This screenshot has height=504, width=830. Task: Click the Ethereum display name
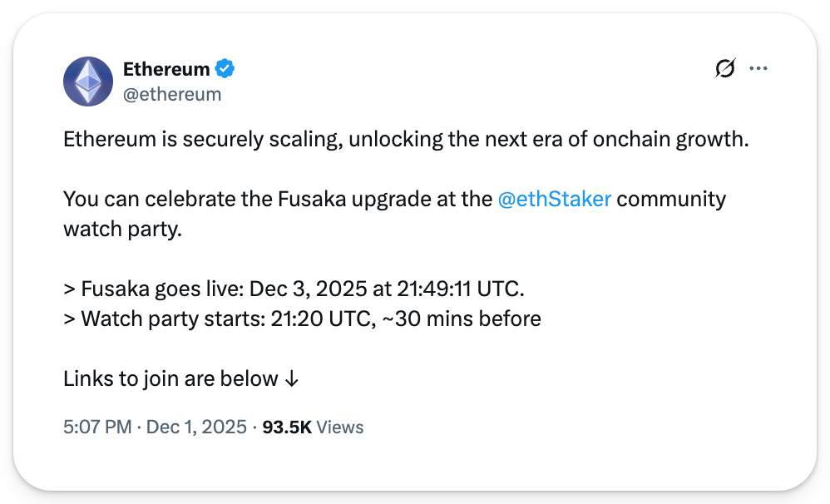[x=166, y=68]
